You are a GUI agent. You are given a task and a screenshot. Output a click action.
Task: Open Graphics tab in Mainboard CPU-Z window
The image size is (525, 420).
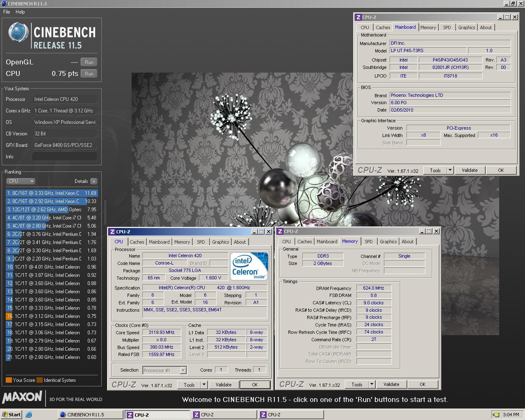coord(466,27)
